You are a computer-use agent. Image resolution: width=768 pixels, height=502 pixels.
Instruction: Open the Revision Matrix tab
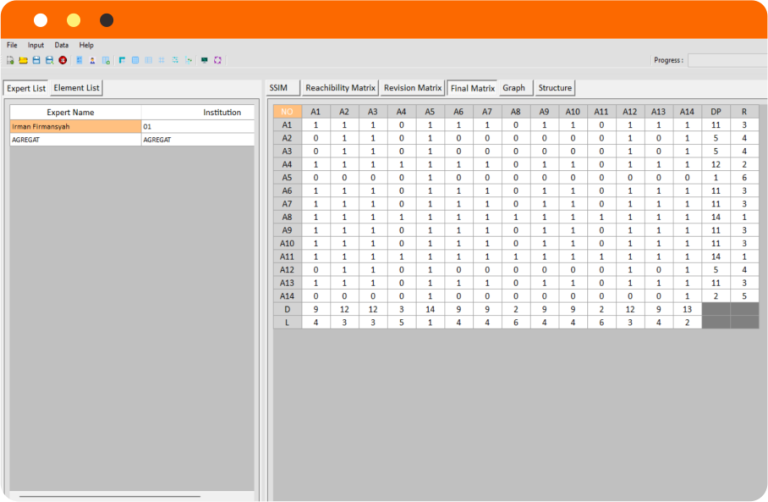(412, 88)
